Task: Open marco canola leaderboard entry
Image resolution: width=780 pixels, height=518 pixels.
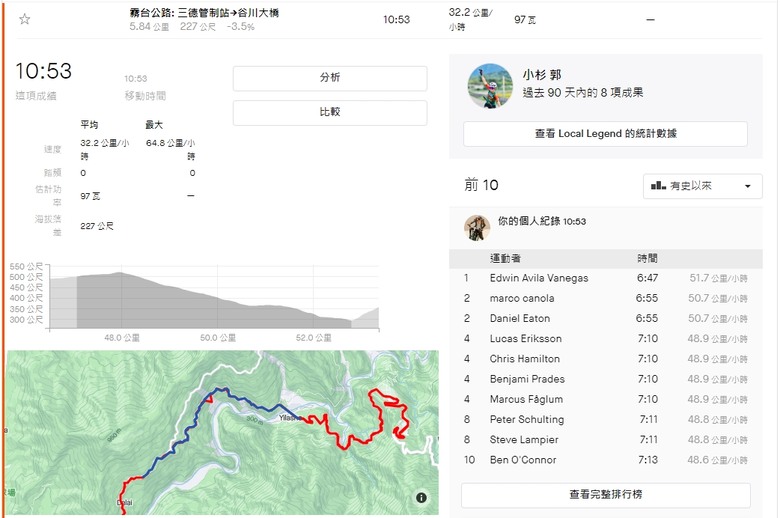Action: point(522,299)
